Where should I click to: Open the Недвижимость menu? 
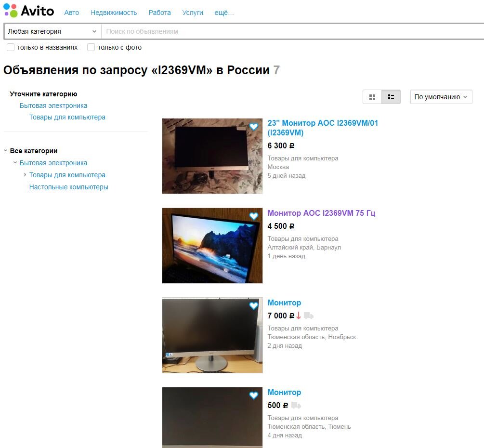pos(114,13)
